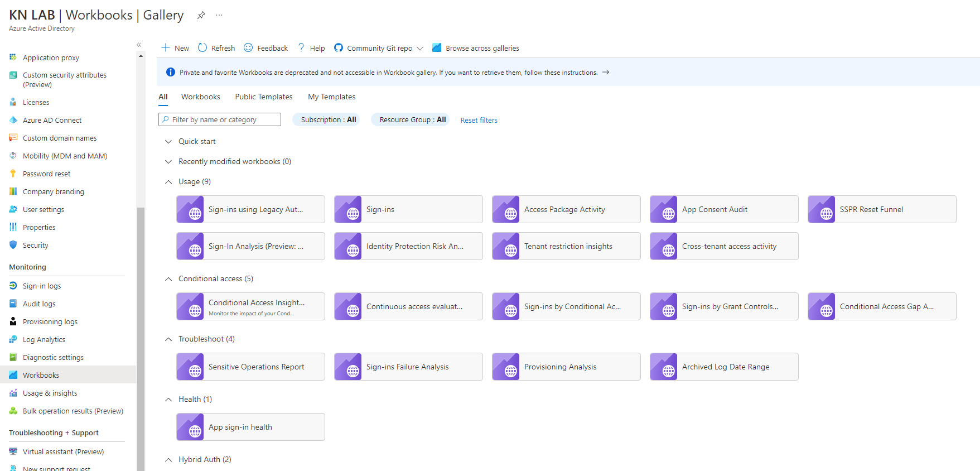Open the Subscription filter pill

click(328, 119)
